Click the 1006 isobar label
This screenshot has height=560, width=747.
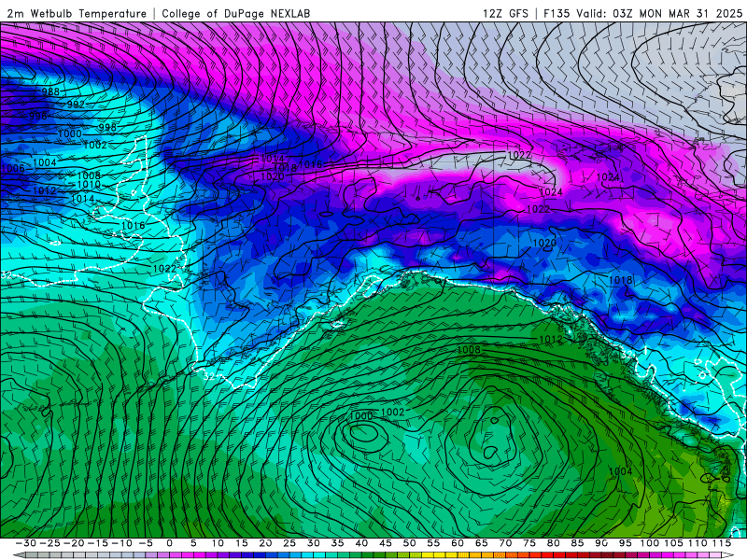tap(13, 168)
